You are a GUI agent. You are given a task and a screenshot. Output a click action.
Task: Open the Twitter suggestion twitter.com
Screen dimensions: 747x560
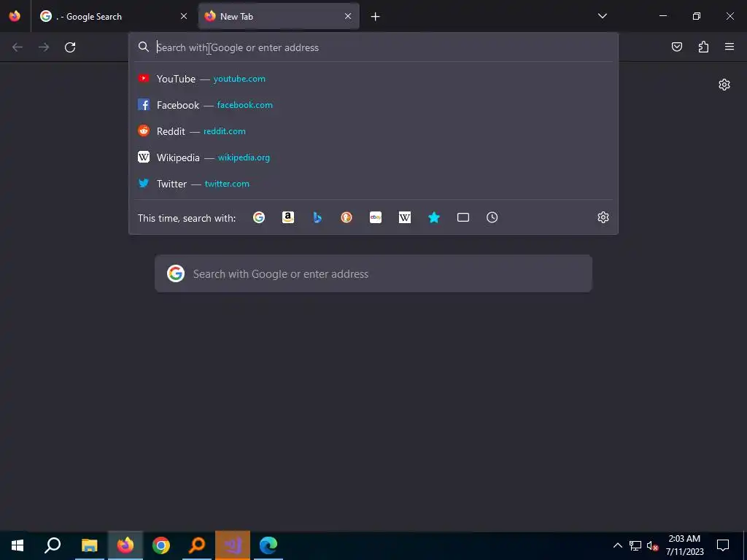pos(373,183)
